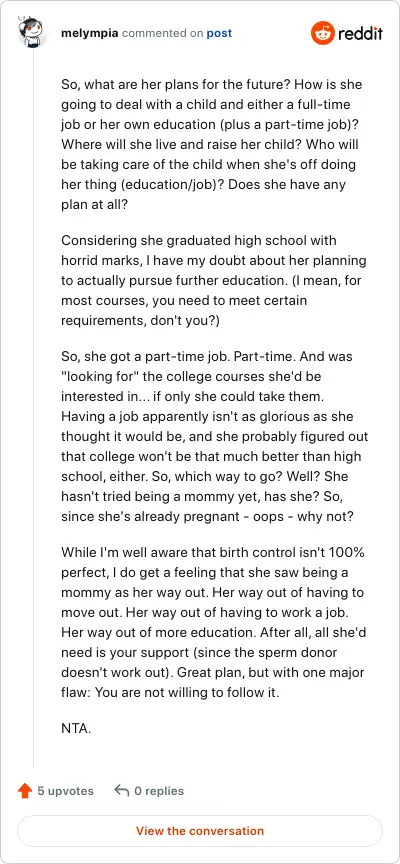Viewport: 400px width, 864px height.
Task: Click the melympia user avatar
Action: [30, 33]
